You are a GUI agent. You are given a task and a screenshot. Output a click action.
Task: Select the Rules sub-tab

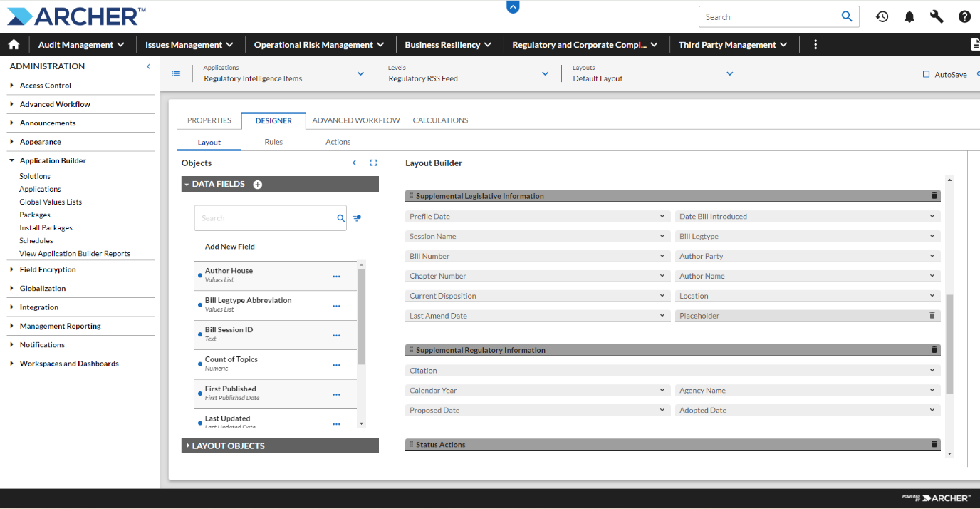click(x=273, y=142)
